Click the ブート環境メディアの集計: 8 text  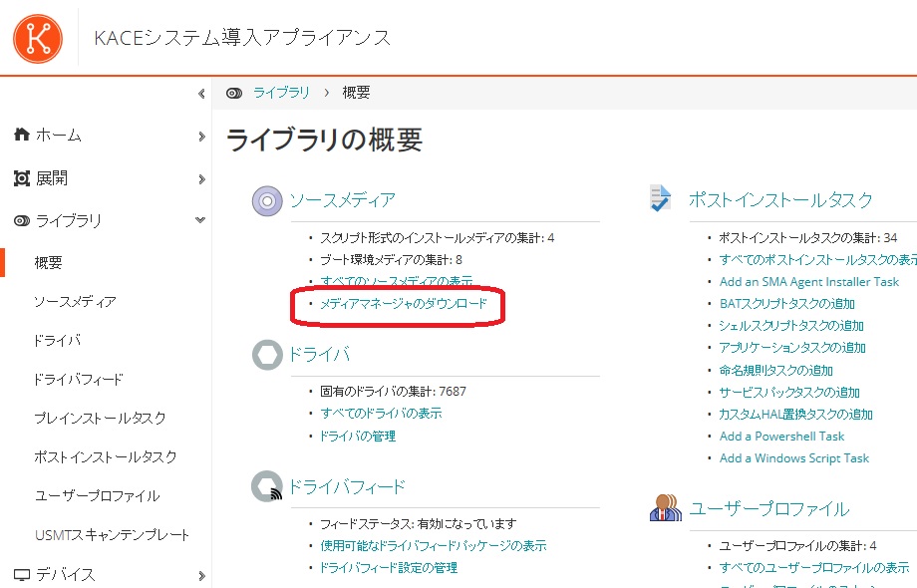point(392,259)
